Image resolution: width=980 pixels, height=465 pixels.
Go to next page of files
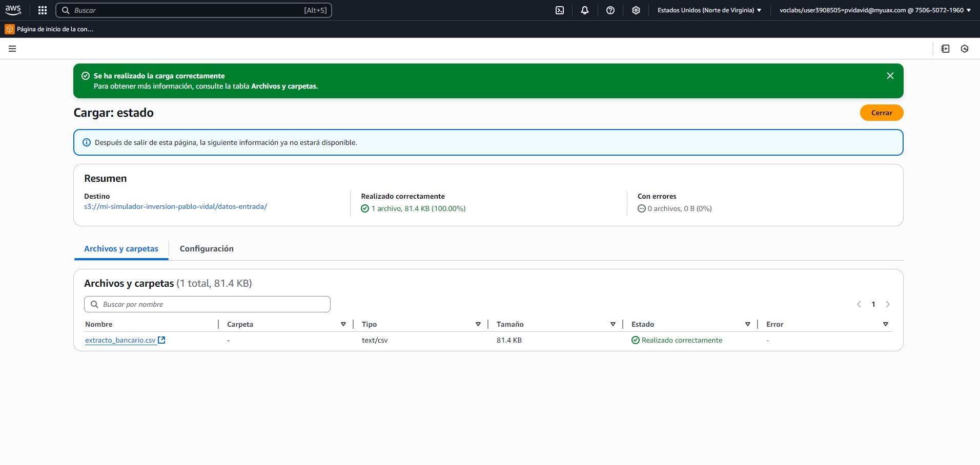click(888, 304)
